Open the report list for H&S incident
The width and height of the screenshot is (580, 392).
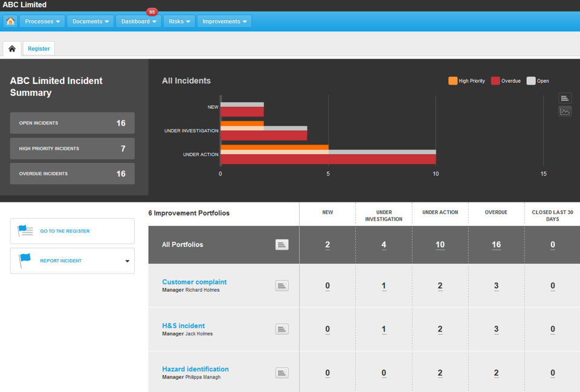(x=282, y=329)
